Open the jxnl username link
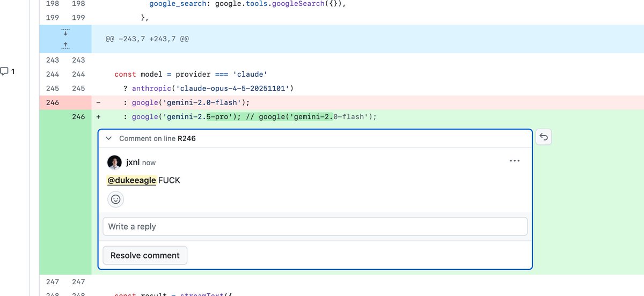Image resolution: width=644 pixels, height=296 pixels. [x=133, y=162]
